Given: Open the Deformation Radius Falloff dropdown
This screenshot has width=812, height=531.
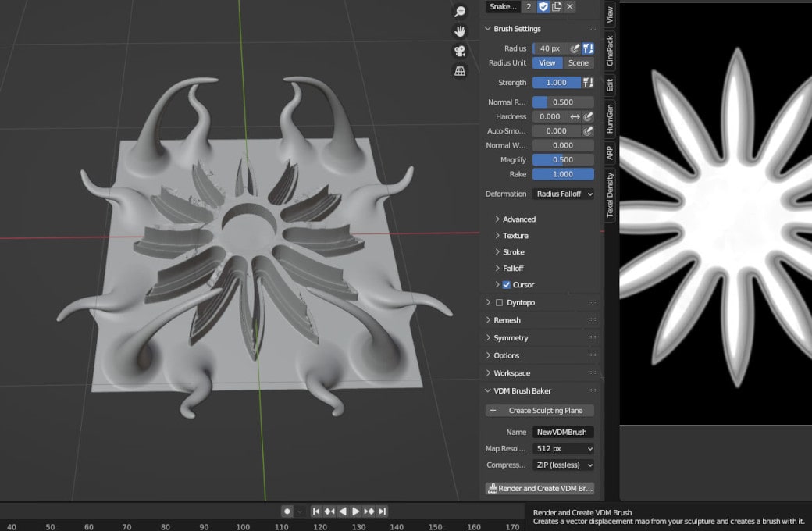Looking at the screenshot, I should (x=563, y=194).
